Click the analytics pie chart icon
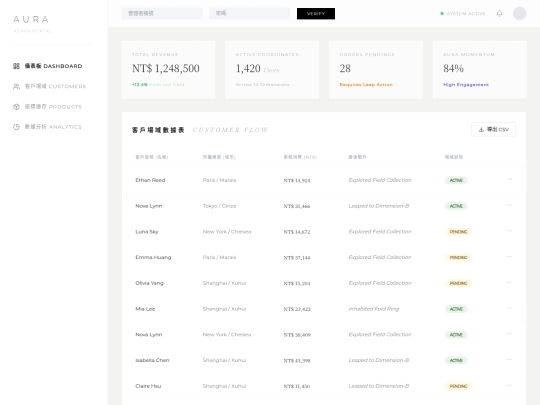The image size is (540, 405). tap(16, 127)
